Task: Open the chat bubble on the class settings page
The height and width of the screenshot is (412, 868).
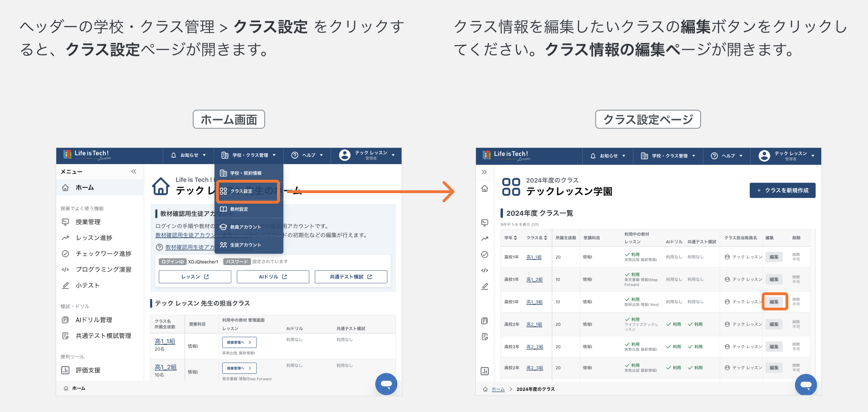Action: coord(806,384)
